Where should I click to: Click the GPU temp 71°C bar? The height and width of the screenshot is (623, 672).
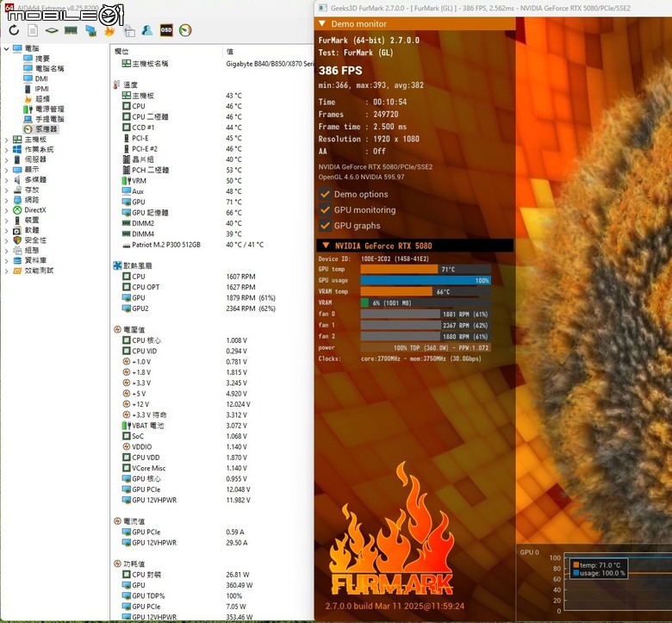(426, 269)
